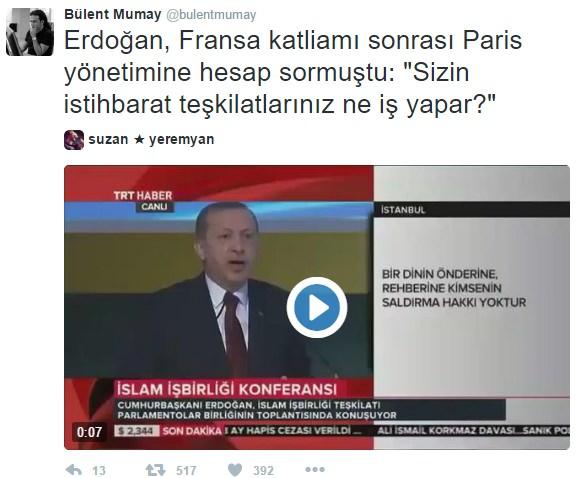This screenshot has width=580, height=478.
Task: Open suzan ★ yeremyan's profile link
Action: tap(151, 139)
